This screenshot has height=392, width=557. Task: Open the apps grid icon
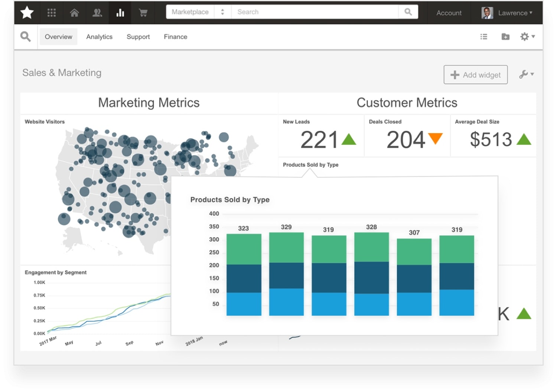pyautogui.click(x=52, y=13)
